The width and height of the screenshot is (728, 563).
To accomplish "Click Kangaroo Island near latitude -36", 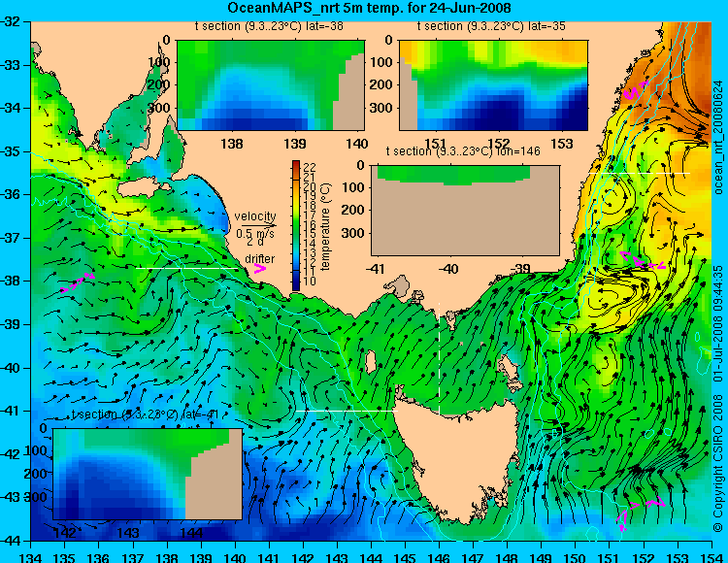I will (143, 188).
